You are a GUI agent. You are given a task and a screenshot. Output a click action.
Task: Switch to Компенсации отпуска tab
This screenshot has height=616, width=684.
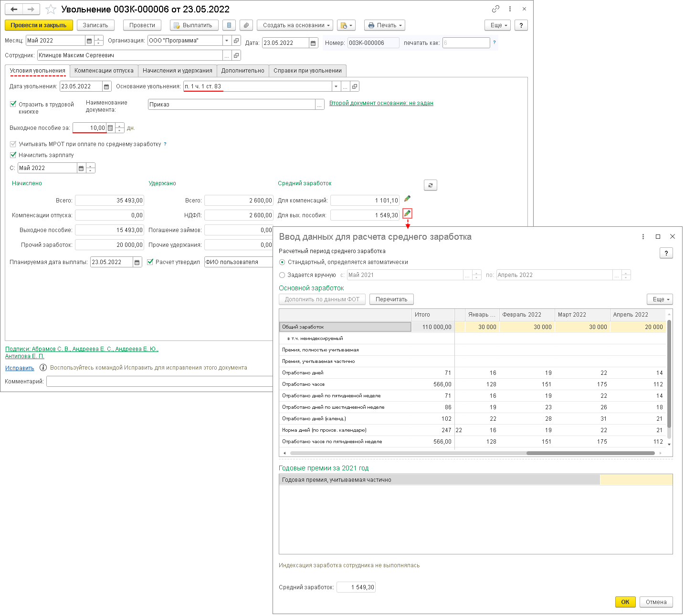click(104, 71)
